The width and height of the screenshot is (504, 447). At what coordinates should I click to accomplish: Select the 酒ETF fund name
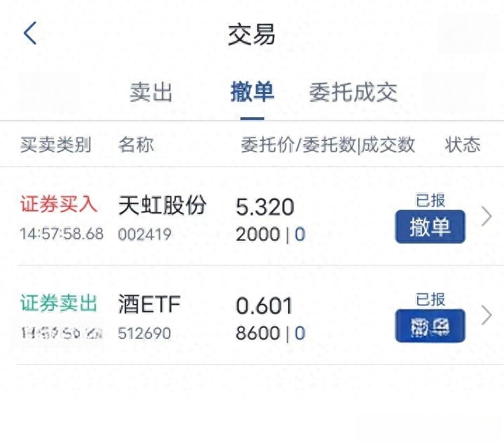coord(149,304)
